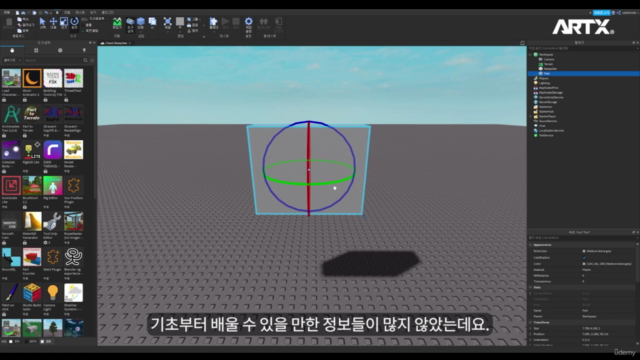The image size is (640, 360).
Task: Select Baseplate in the Explorer tree
Action: 550,69
